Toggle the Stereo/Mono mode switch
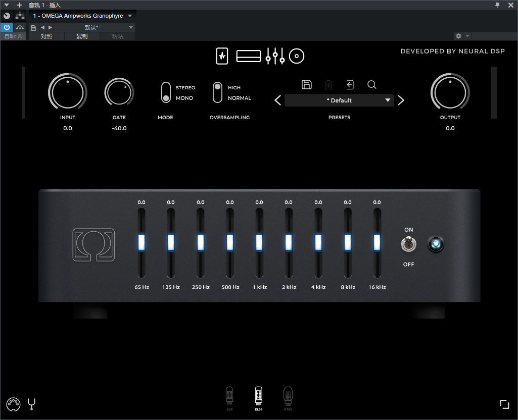 coord(166,92)
